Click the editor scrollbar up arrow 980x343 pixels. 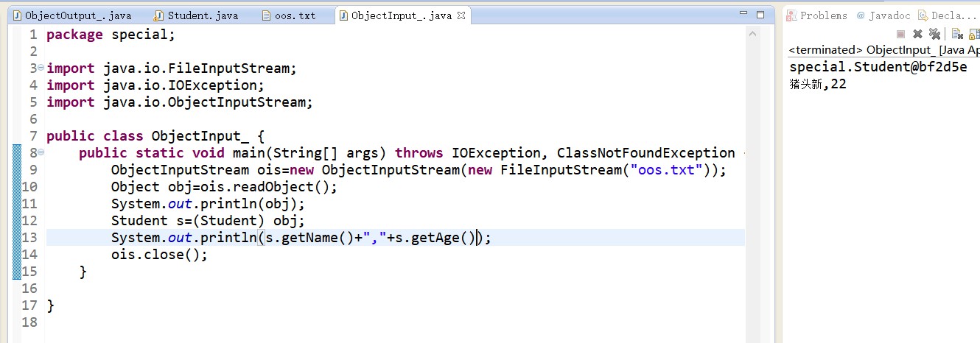click(x=752, y=34)
